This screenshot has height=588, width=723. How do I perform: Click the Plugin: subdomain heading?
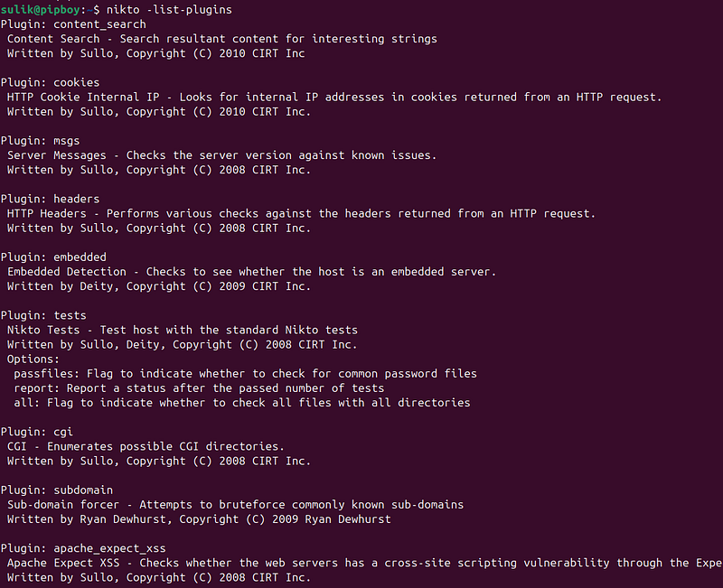pos(57,490)
